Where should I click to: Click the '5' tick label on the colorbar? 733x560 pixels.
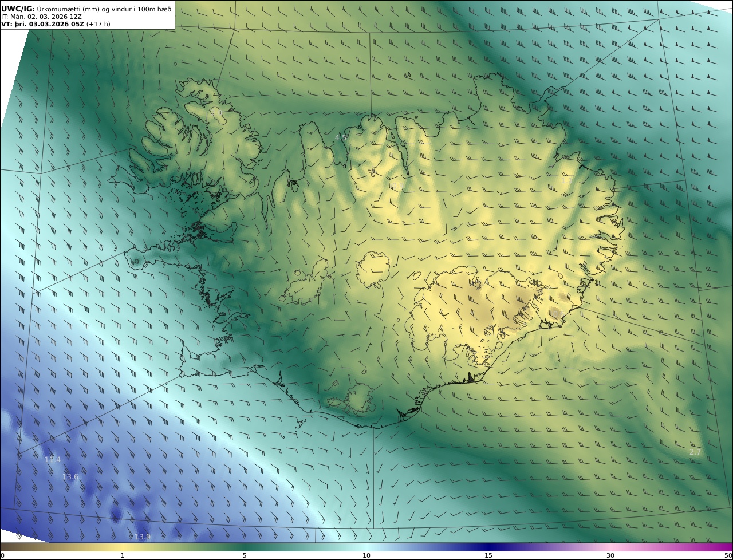[x=245, y=555]
